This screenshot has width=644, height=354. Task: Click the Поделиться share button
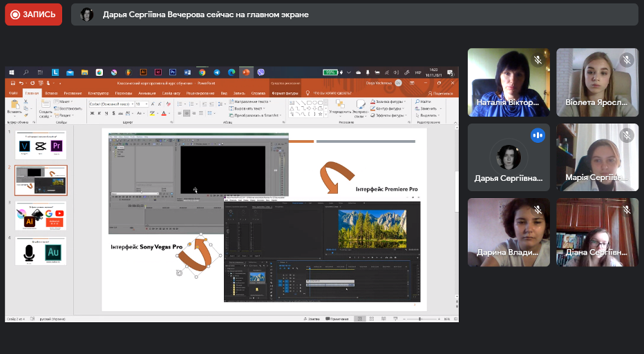[x=441, y=93]
